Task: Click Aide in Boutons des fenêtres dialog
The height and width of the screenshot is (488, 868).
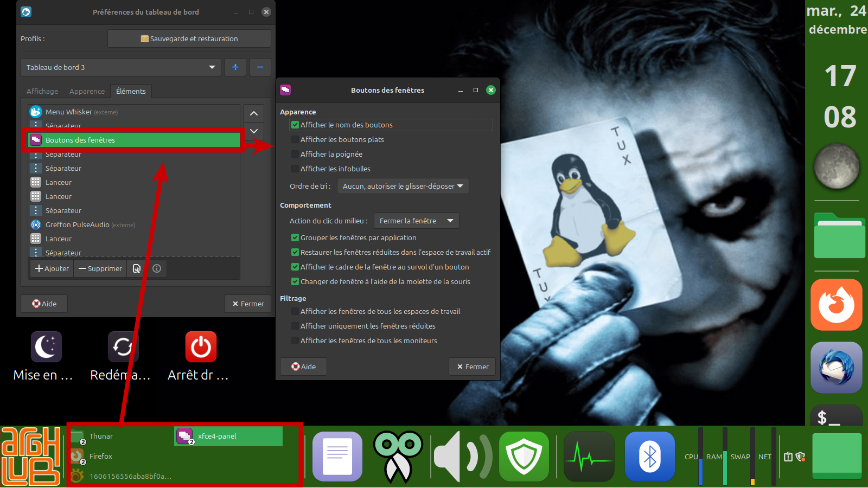Action: point(304,367)
